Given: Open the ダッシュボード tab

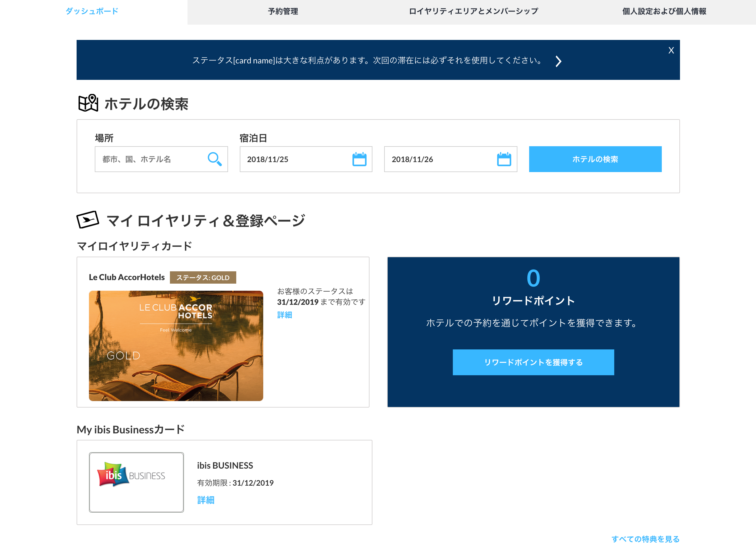Looking at the screenshot, I should pyautogui.click(x=92, y=11).
